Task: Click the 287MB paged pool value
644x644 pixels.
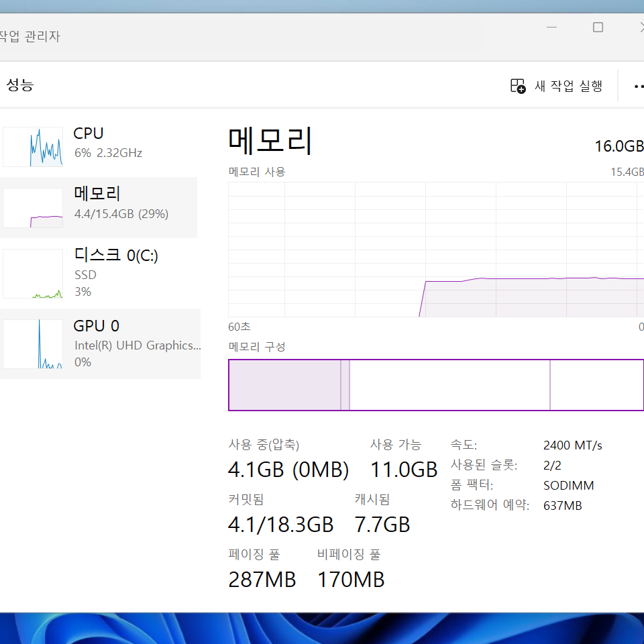Action: click(x=262, y=580)
